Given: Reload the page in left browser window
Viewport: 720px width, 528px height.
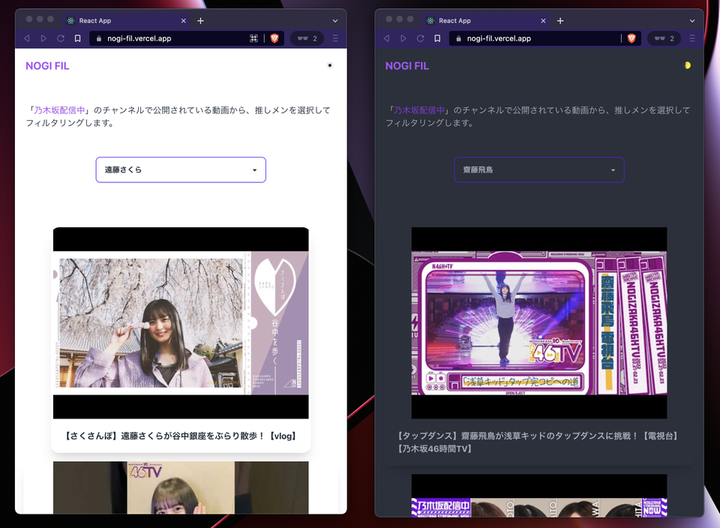Looking at the screenshot, I should click(61, 39).
